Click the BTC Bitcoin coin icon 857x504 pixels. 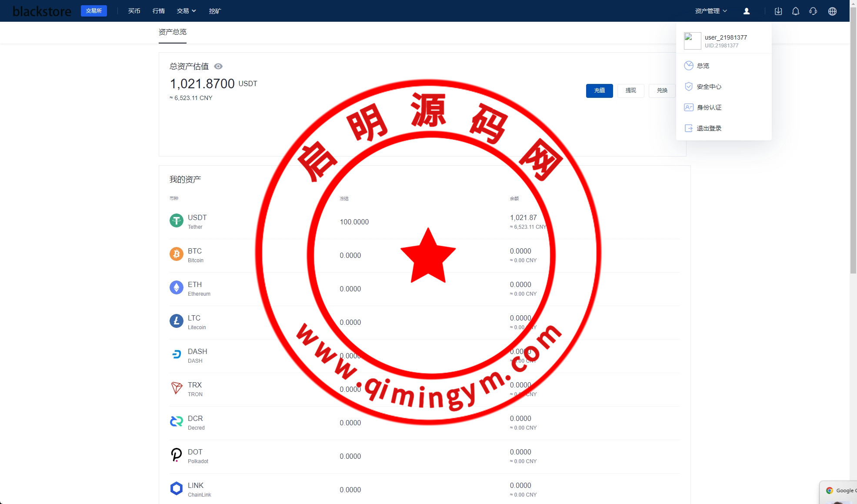(x=176, y=254)
